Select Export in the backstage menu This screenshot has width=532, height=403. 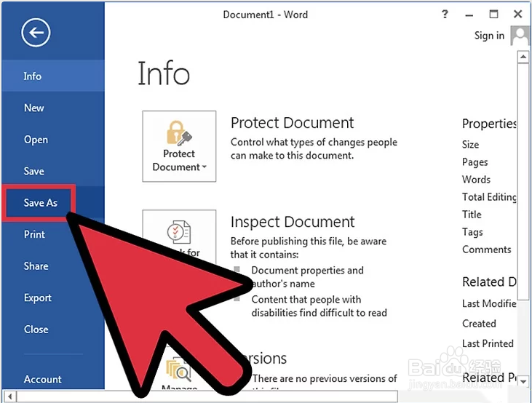click(37, 298)
